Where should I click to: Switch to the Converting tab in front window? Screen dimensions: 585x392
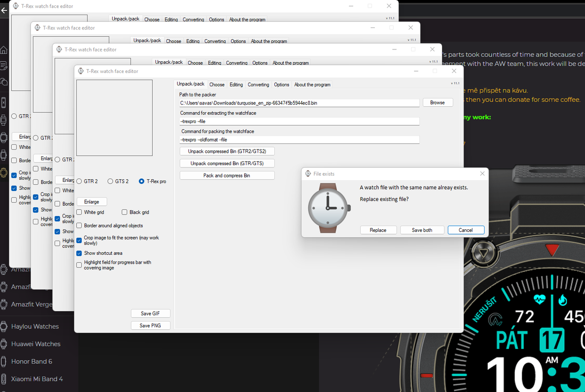(258, 85)
